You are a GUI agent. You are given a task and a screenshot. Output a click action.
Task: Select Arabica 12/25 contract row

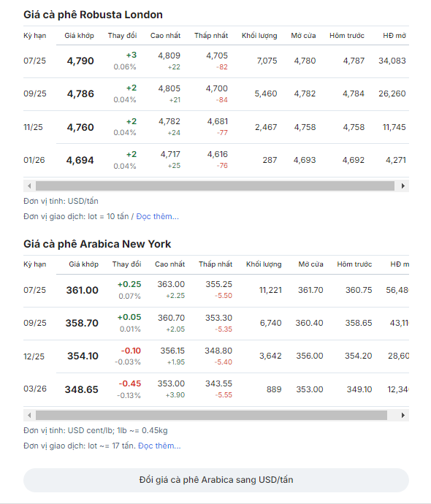(x=216, y=356)
